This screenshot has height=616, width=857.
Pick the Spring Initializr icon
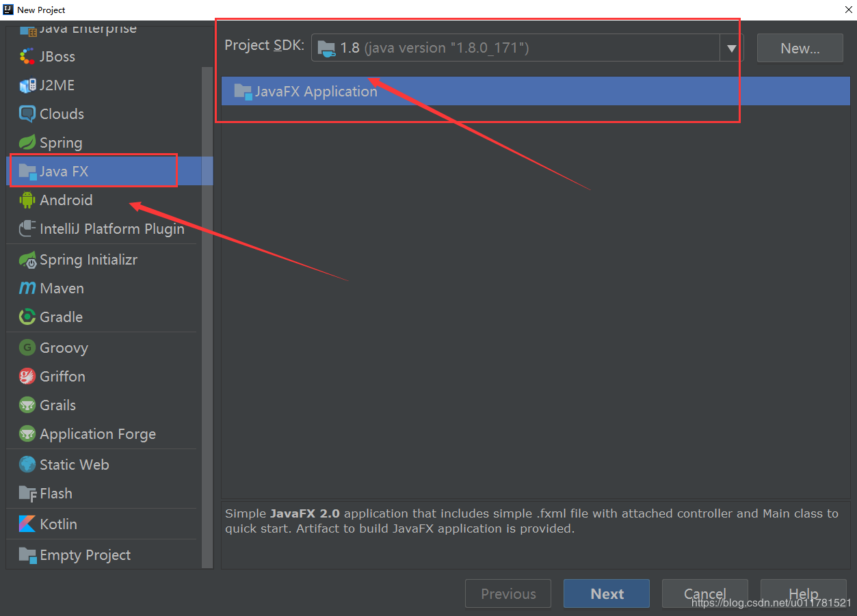[x=27, y=260]
